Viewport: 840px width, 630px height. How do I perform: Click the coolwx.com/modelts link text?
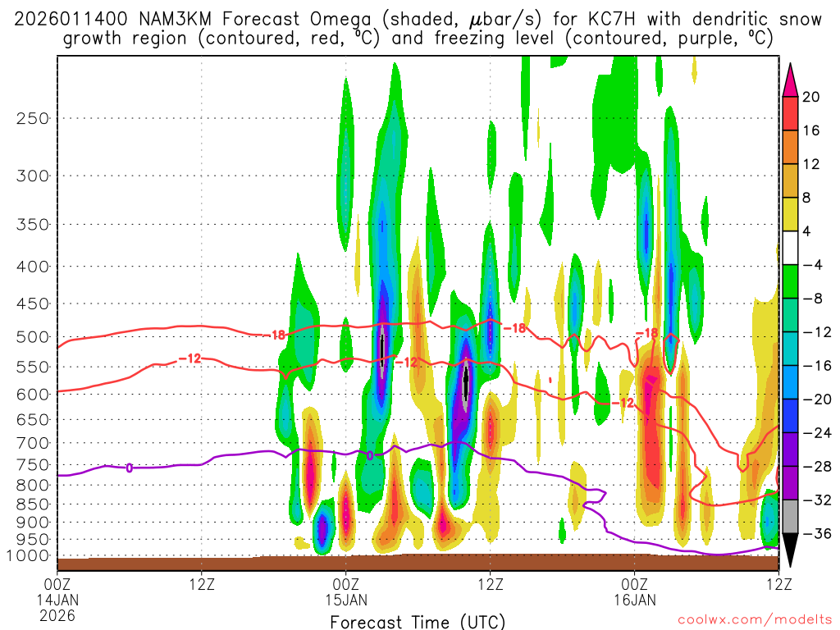[x=755, y=619]
